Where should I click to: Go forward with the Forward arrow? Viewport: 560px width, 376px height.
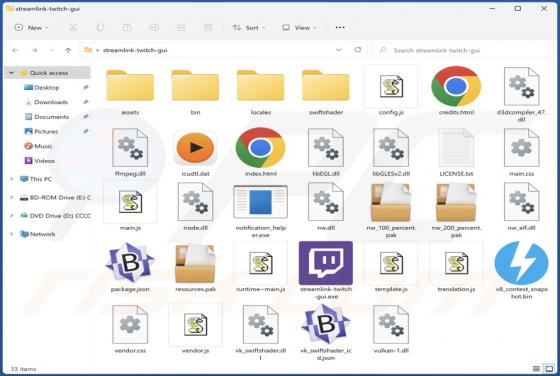(x=35, y=50)
